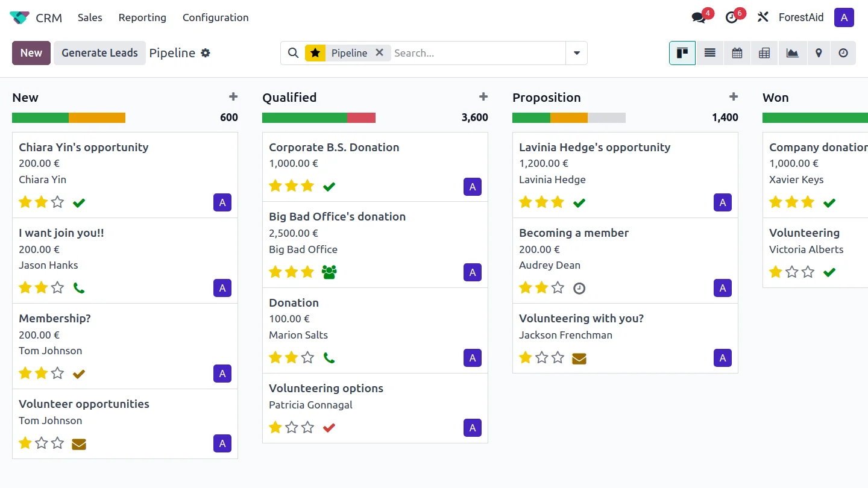The height and width of the screenshot is (488, 868).
Task: Open the activity view
Action: pyautogui.click(x=843, y=53)
